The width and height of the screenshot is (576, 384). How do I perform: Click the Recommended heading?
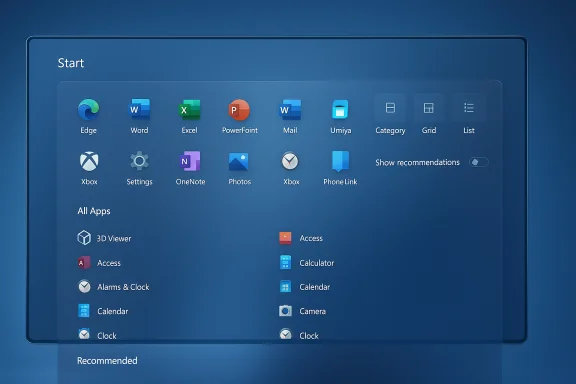pyautogui.click(x=107, y=360)
